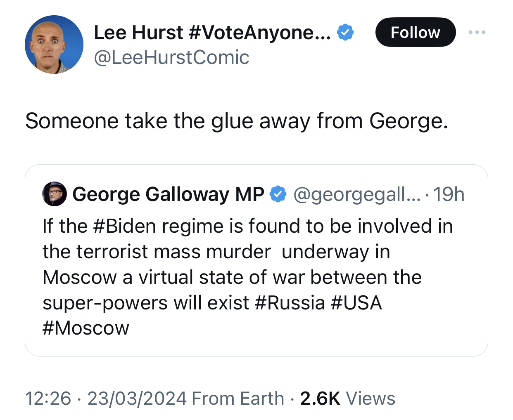Open Lee Hurst's profile picture
The image size is (513, 420).
tap(54, 45)
